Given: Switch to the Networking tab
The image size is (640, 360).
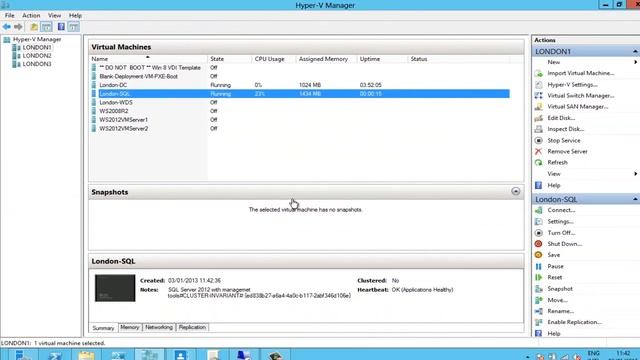Looking at the screenshot, I should tap(159, 327).
